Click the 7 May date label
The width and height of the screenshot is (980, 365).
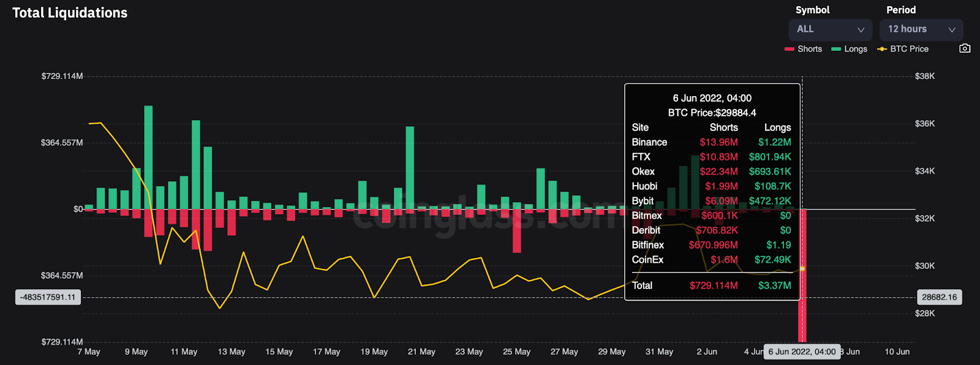(x=89, y=352)
